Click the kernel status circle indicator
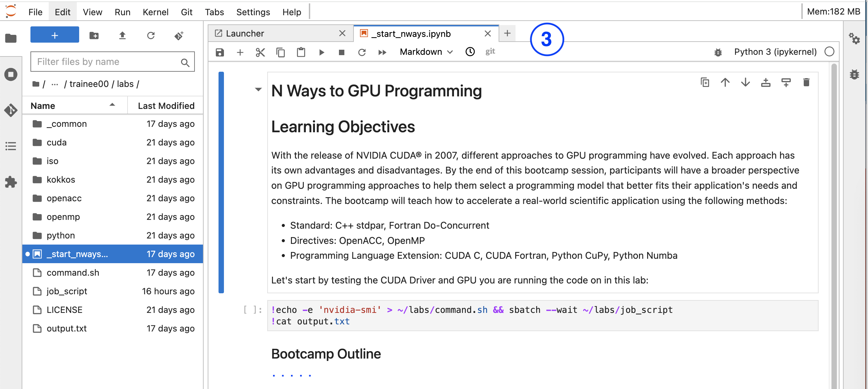Screen dimensions: 868x389 coord(829,52)
